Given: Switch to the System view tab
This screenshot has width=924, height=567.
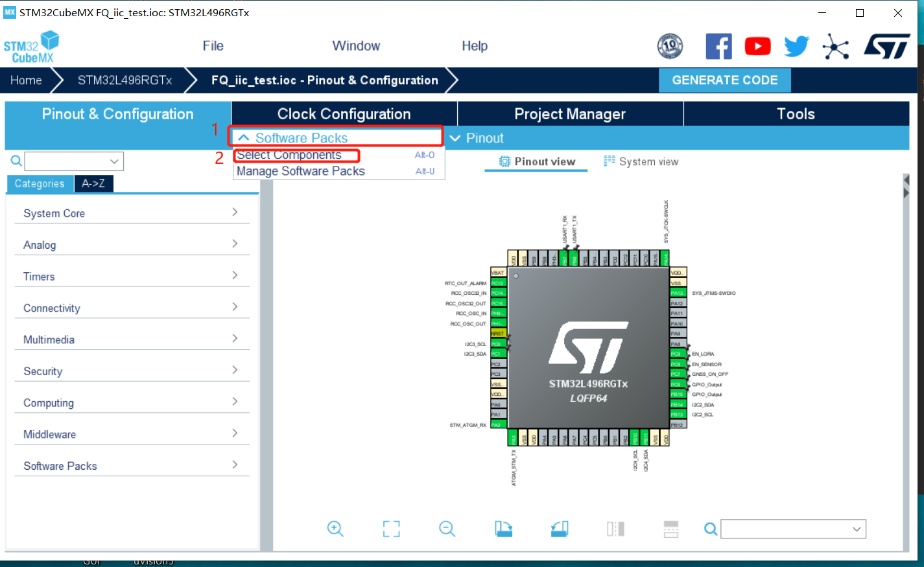Looking at the screenshot, I should tap(641, 162).
